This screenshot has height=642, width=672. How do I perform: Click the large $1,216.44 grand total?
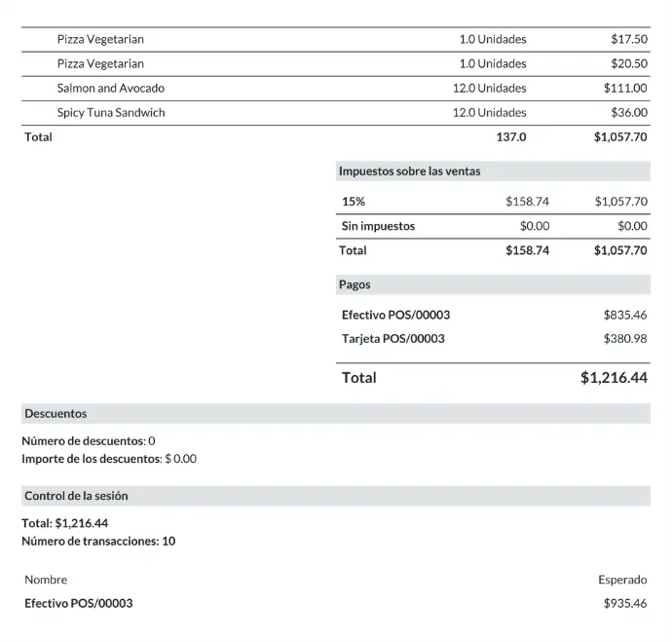click(614, 378)
